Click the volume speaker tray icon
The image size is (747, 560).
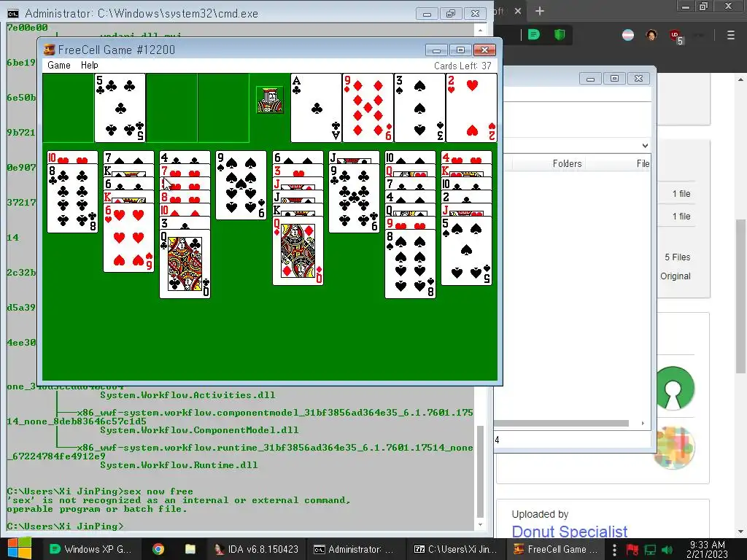click(x=667, y=550)
